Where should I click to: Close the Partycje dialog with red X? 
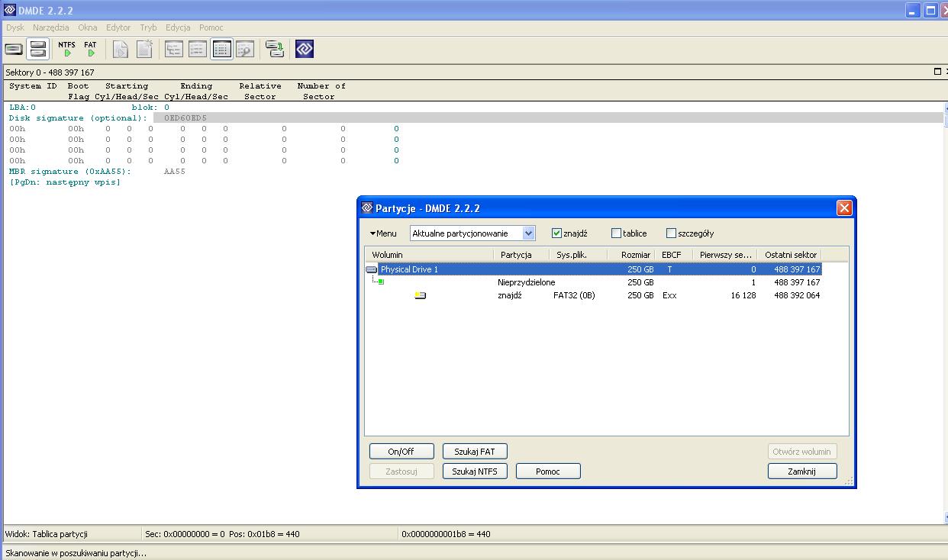click(844, 208)
